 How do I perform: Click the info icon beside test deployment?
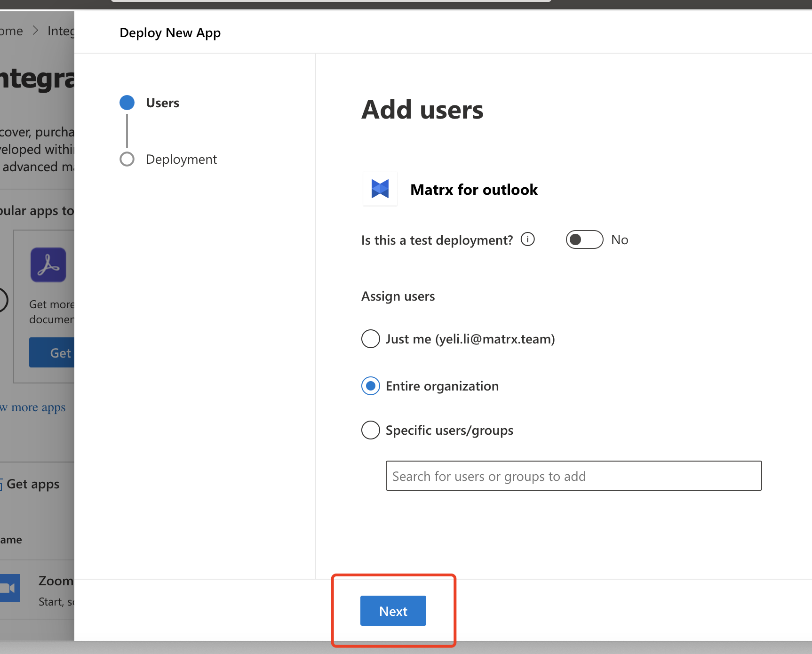tap(527, 239)
